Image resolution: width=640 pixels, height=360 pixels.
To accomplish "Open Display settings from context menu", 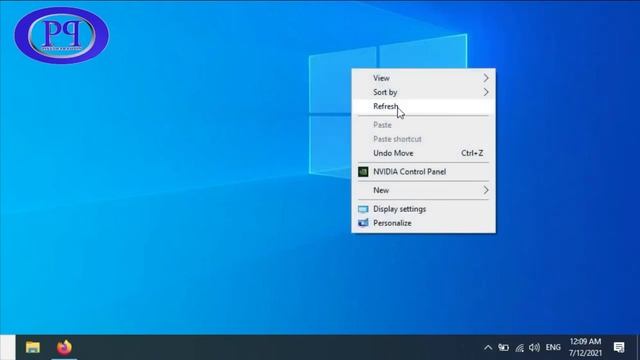I will 423,209.
